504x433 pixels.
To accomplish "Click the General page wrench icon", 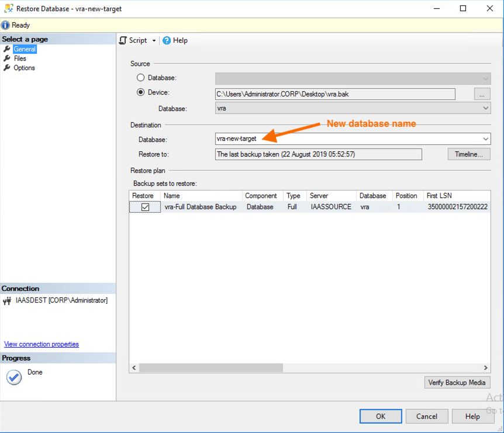I will [x=7, y=49].
